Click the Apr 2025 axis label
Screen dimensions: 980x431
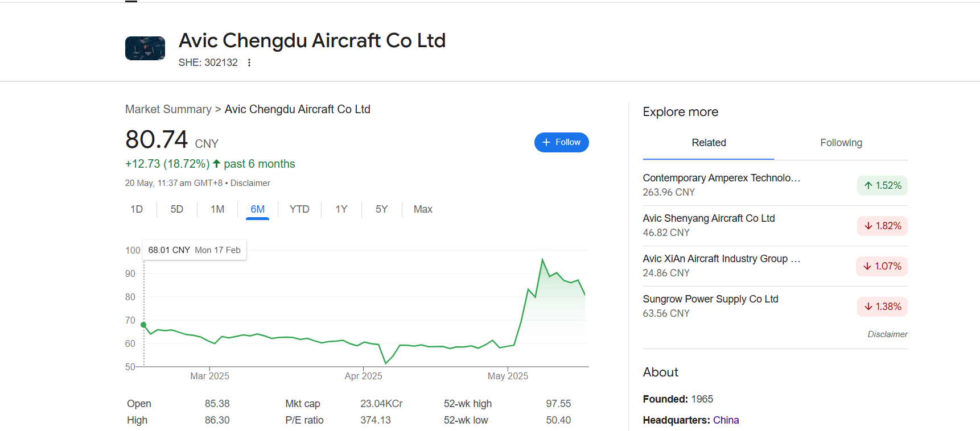363,376
